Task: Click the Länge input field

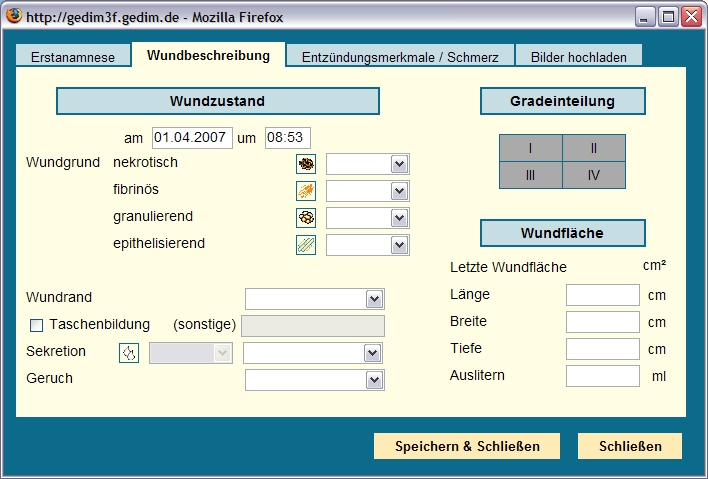Action: pyautogui.click(x=602, y=295)
